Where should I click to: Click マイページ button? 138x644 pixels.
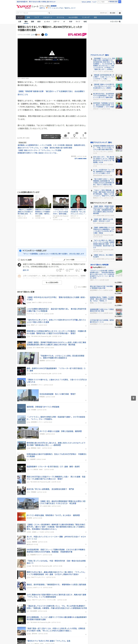pos(103,13)
